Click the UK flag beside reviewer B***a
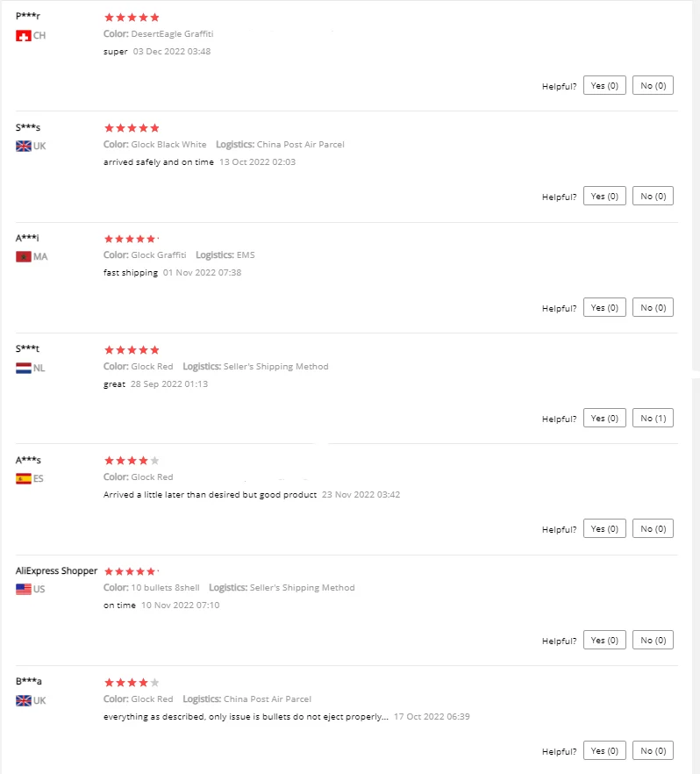This screenshot has width=700, height=774. [24, 701]
